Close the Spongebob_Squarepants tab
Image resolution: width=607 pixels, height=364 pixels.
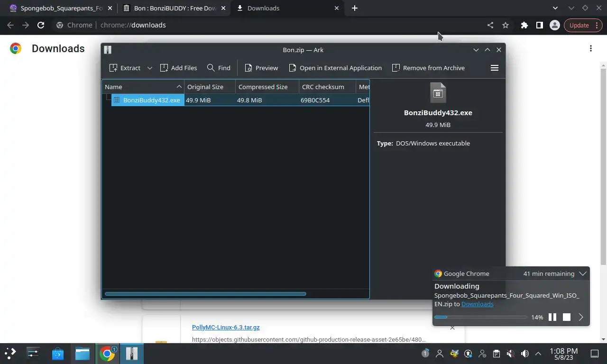point(110,8)
